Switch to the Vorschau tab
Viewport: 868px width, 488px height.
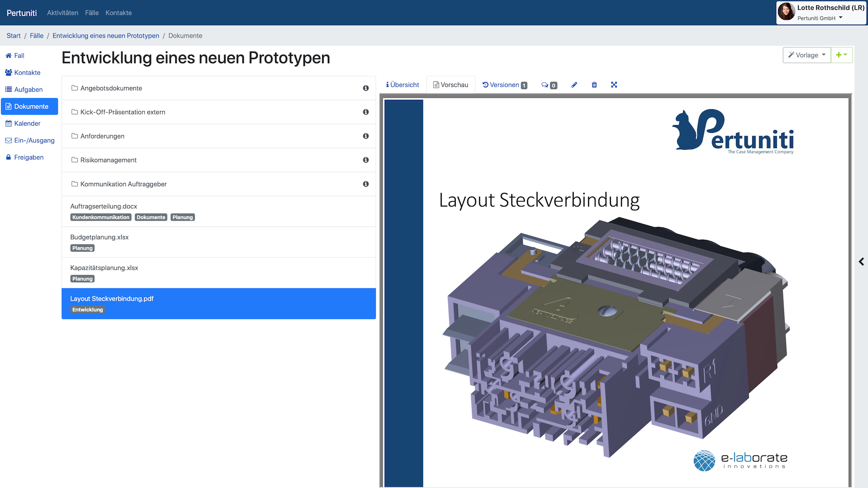[x=451, y=85]
